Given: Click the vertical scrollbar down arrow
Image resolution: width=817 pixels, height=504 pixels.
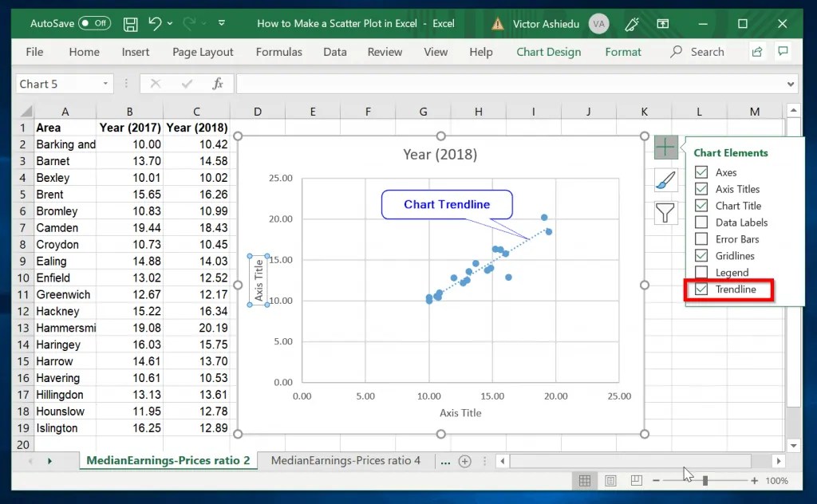Looking at the screenshot, I should tap(794, 446).
